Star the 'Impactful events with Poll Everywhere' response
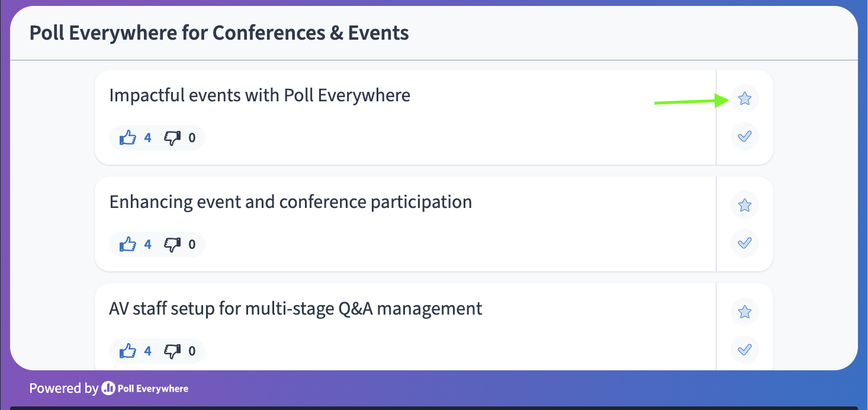868x410 pixels. [x=745, y=98]
